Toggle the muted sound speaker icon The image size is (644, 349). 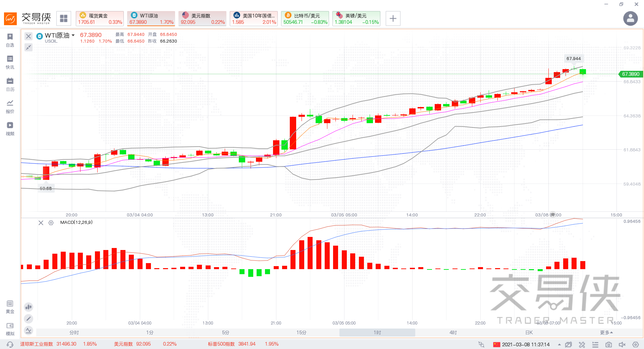(x=622, y=345)
